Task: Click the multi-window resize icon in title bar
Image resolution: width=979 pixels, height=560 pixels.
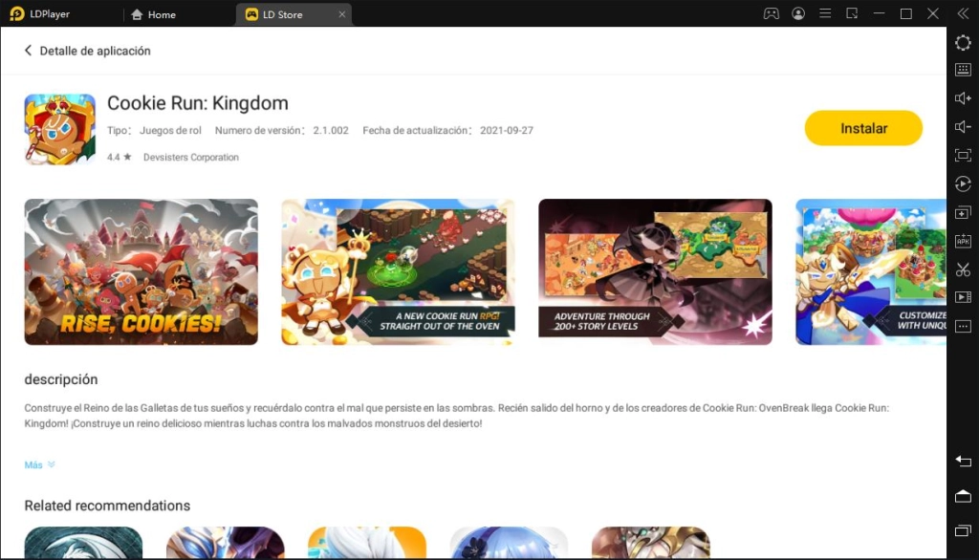Action: pos(852,13)
